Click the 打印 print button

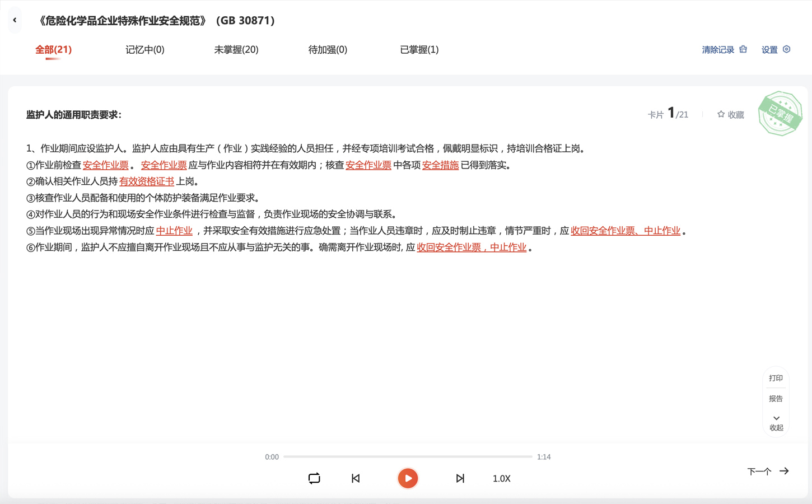click(x=776, y=378)
